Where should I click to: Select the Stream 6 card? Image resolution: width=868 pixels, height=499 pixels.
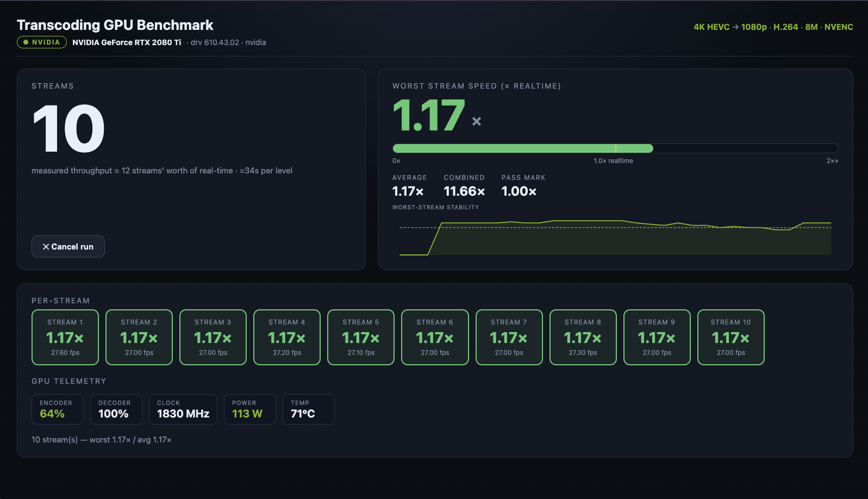pyautogui.click(x=435, y=337)
